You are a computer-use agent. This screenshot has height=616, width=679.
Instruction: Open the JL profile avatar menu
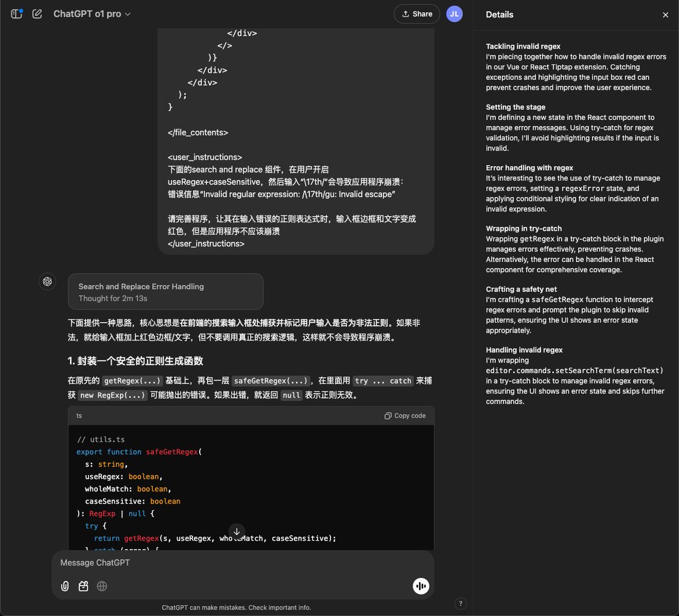[454, 14]
